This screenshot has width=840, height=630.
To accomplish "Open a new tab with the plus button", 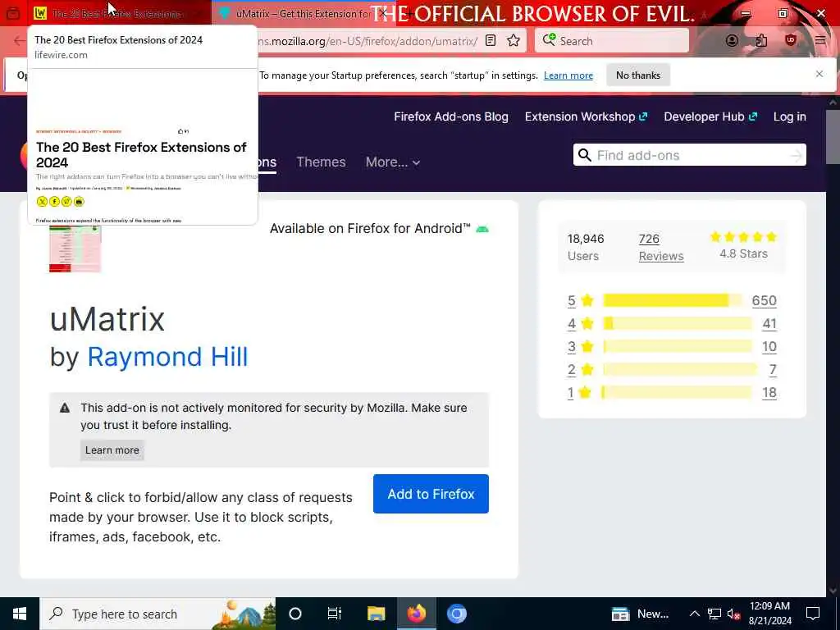I will tap(410, 13).
